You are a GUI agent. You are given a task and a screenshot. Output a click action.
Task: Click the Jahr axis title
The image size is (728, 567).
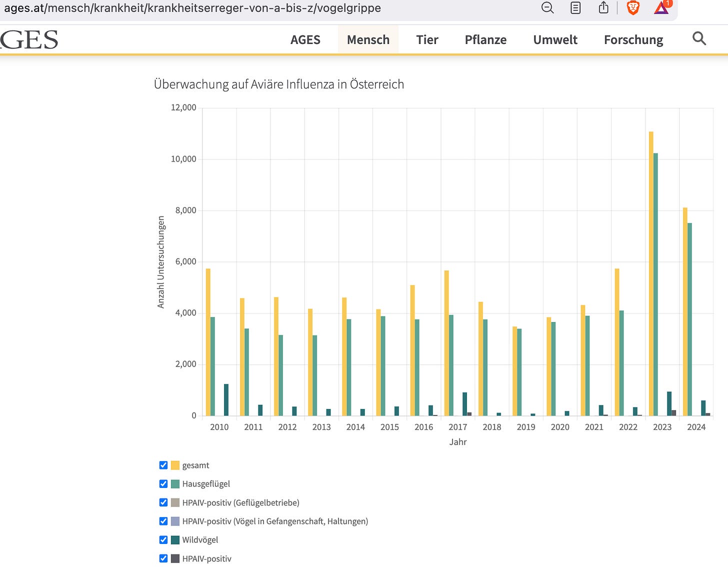tap(458, 442)
